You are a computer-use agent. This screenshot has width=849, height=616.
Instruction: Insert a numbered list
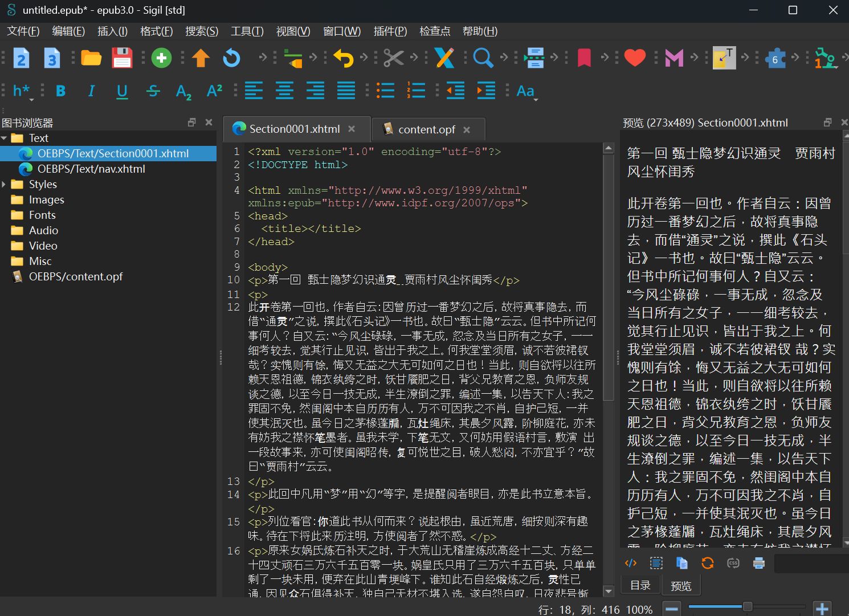click(416, 91)
